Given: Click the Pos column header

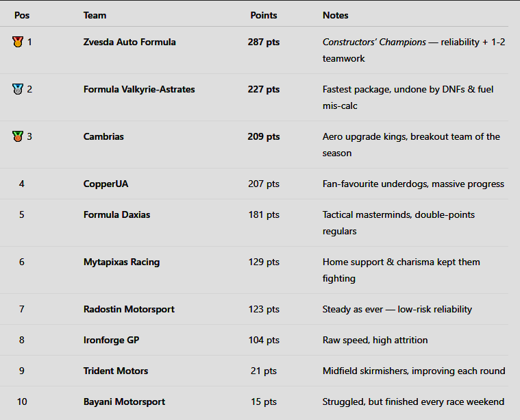Looking at the screenshot, I should coord(22,15).
